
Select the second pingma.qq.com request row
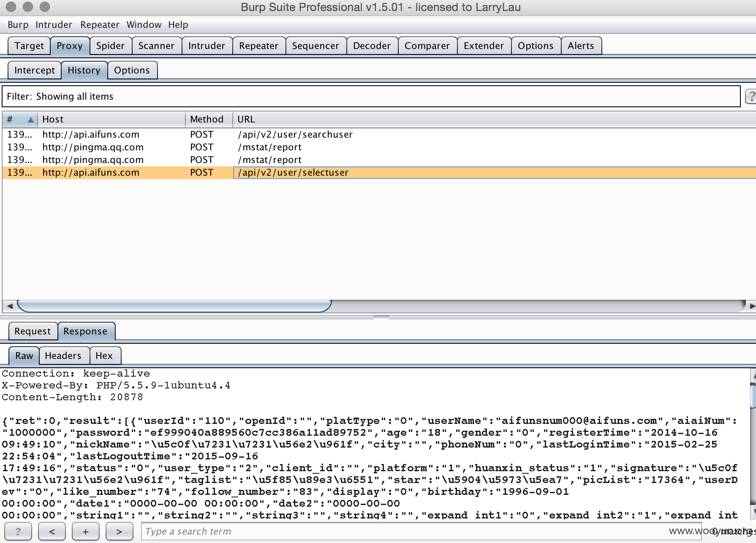379,160
